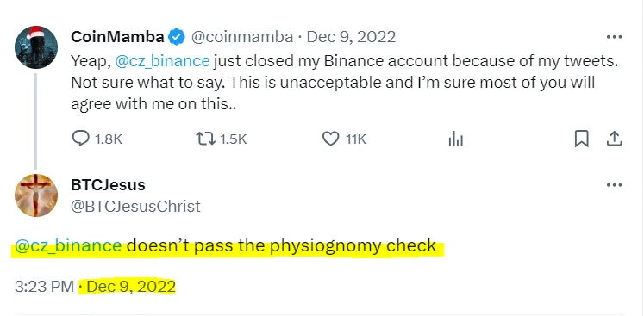Open more options on CoinMamba's tweet
The image size is (644, 316).
click(615, 37)
